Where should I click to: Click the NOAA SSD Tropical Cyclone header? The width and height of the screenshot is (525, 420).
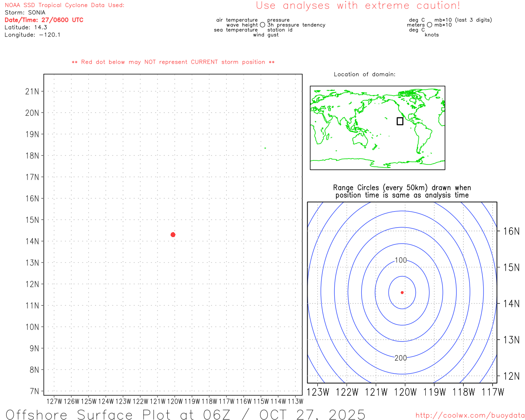pos(64,5)
